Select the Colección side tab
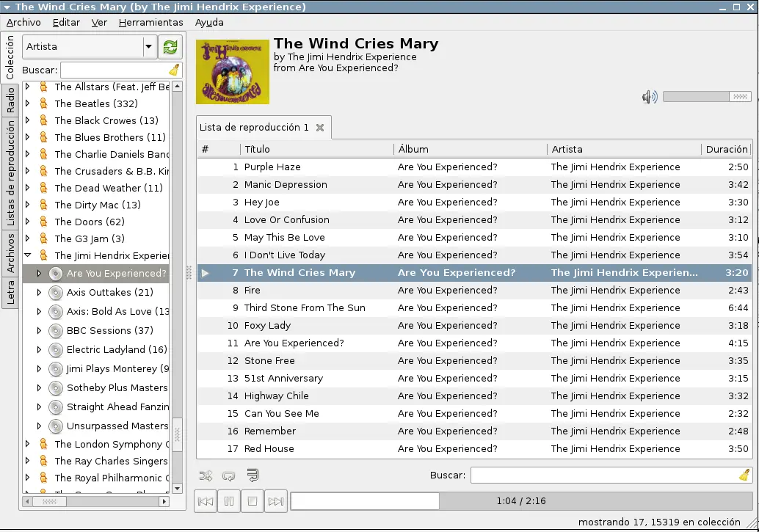759x532 pixels. [10, 58]
